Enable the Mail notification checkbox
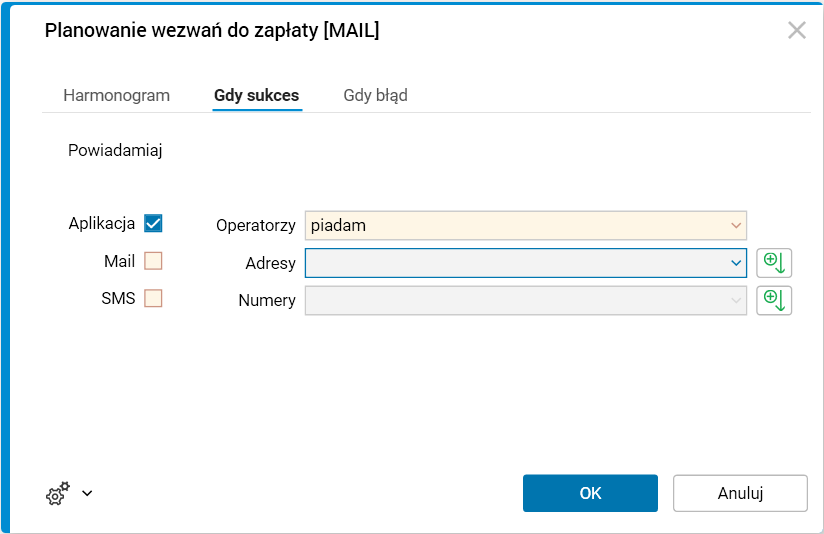This screenshot has width=824, height=534. click(153, 261)
